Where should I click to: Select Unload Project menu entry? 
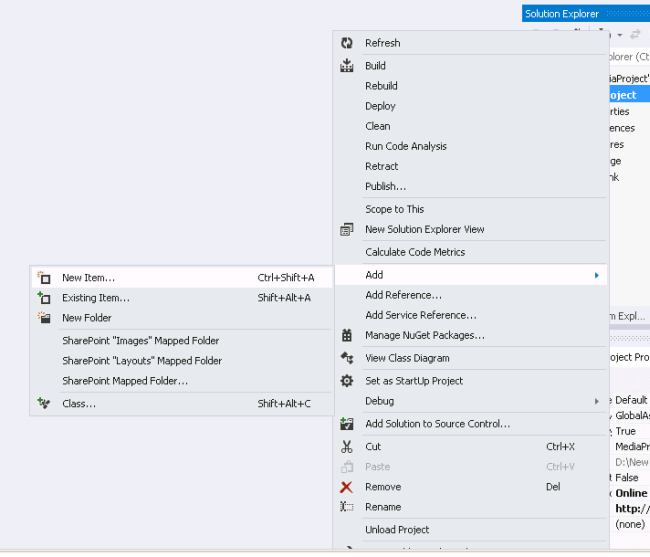[x=397, y=530]
